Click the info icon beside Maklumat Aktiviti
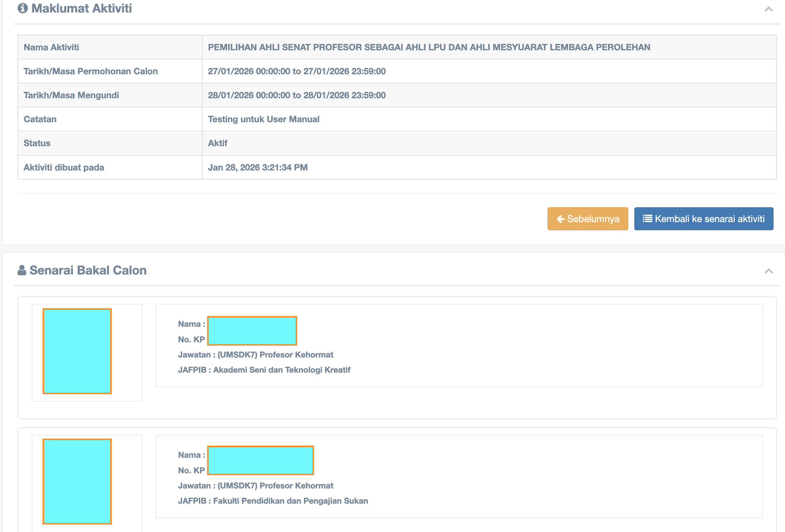The width and height of the screenshot is (785, 532). (23, 8)
